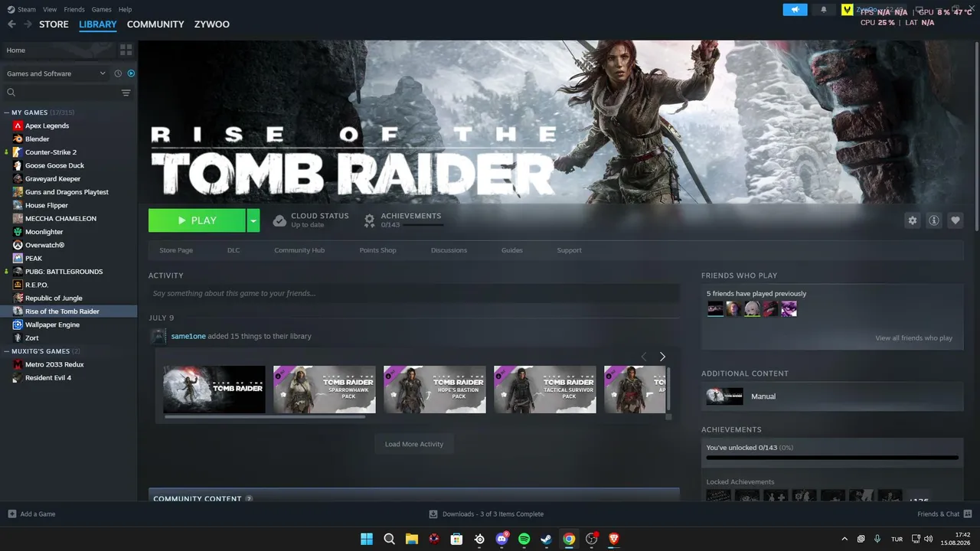
Task: Collapse the Muxitg's Games category
Action: pyautogui.click(x=7, y=351)
